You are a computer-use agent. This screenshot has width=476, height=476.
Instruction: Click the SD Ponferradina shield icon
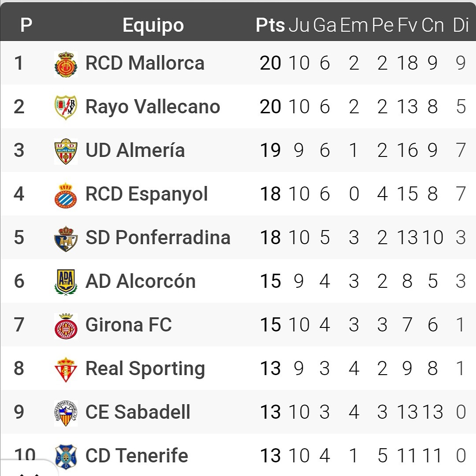coord(66,238)
